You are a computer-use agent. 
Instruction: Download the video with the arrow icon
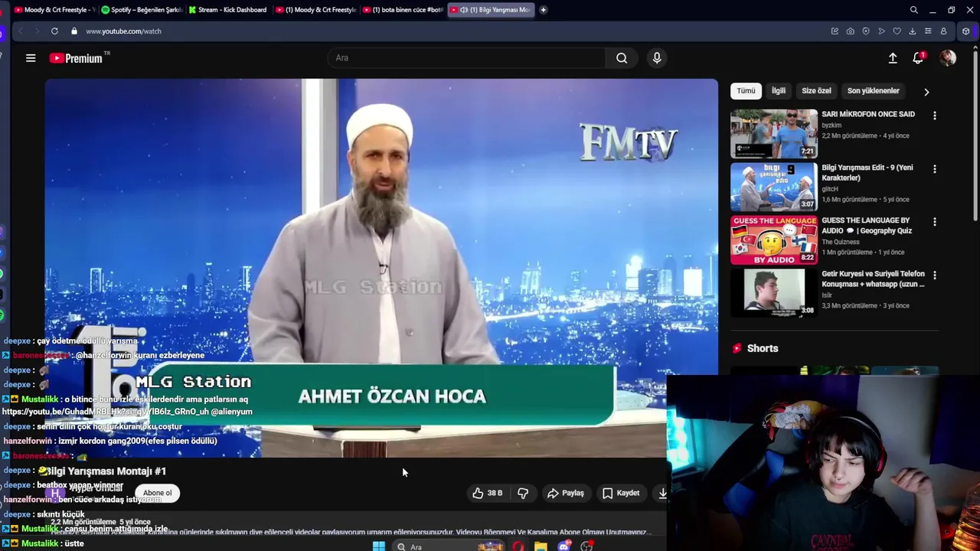click(x=662, y=494)
